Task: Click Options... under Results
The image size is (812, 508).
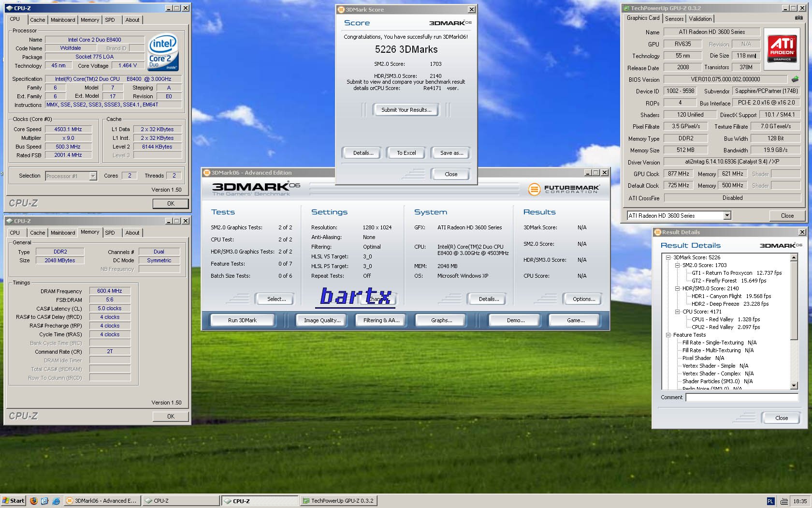Action: pyautogui.click(x=584, y=299)
